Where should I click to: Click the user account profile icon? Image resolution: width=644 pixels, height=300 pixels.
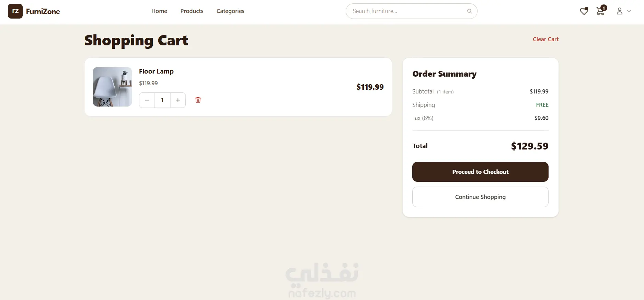click(619, 11)
